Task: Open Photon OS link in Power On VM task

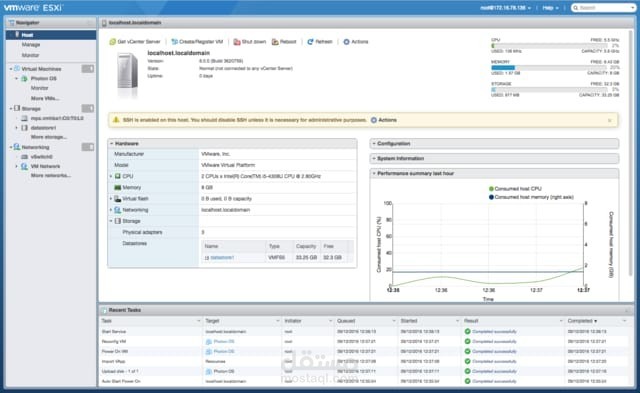Action: 224,351
